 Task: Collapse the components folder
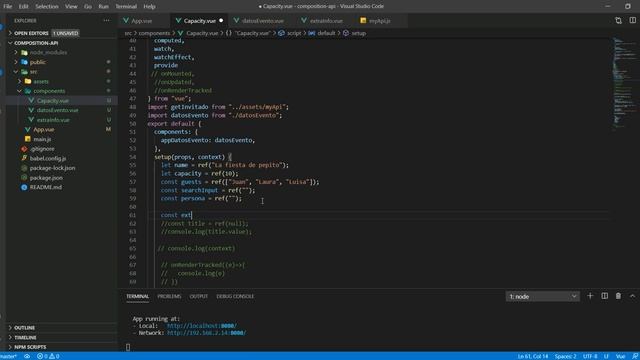[49, 91]
